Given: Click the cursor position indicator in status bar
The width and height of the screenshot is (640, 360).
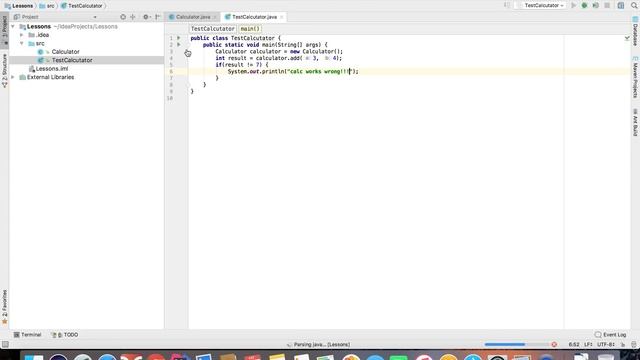Looking at the screenshot, I should pyautogui.click(x=574, y=344).
